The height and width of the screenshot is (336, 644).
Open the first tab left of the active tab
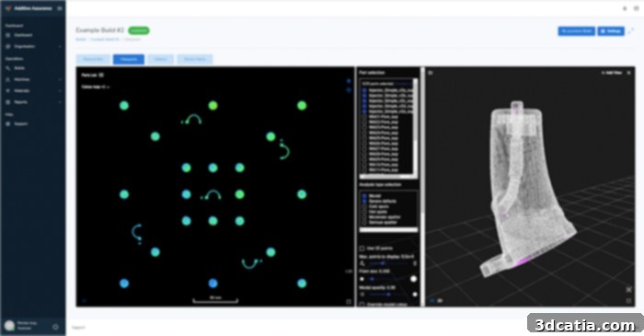pos(93,59)
